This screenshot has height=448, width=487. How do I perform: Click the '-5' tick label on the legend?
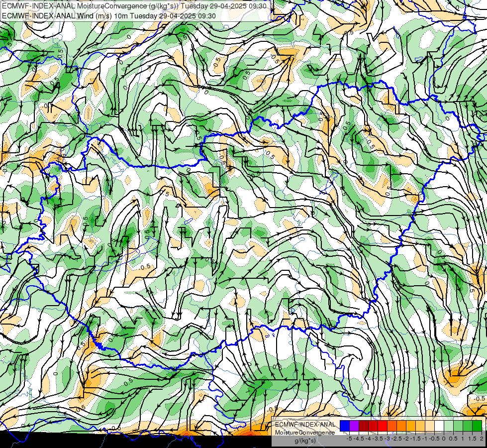(349, 439)
